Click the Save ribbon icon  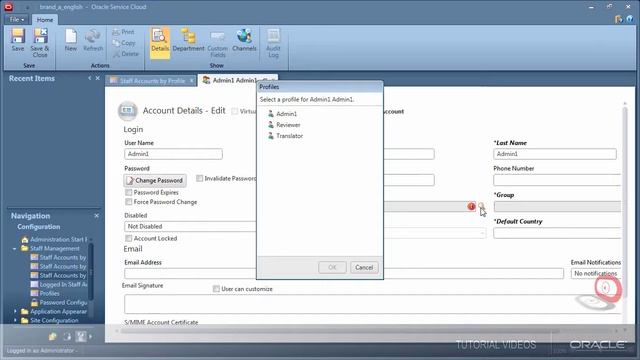point(18,40)
